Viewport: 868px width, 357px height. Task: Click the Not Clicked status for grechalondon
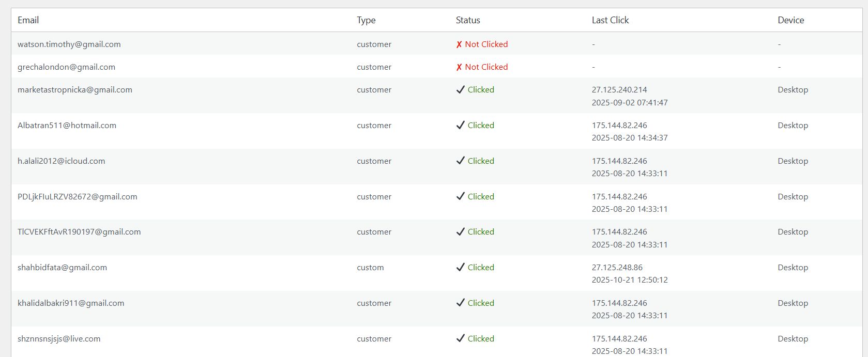[x=486, y=67]
